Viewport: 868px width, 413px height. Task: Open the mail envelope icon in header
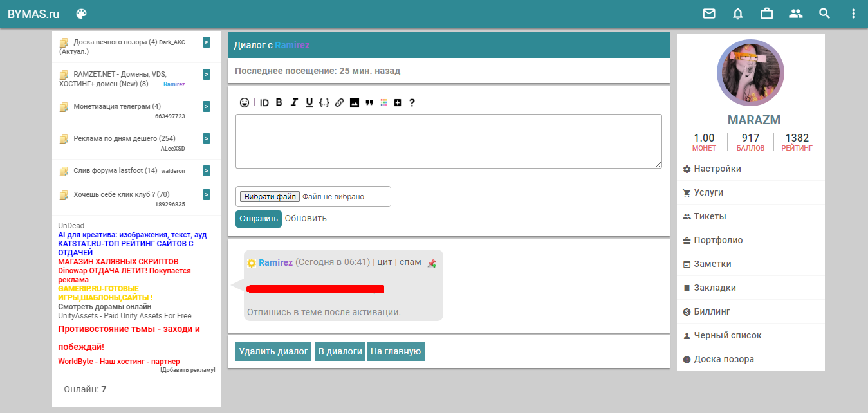pyautogui.click(x=708, y=14)
